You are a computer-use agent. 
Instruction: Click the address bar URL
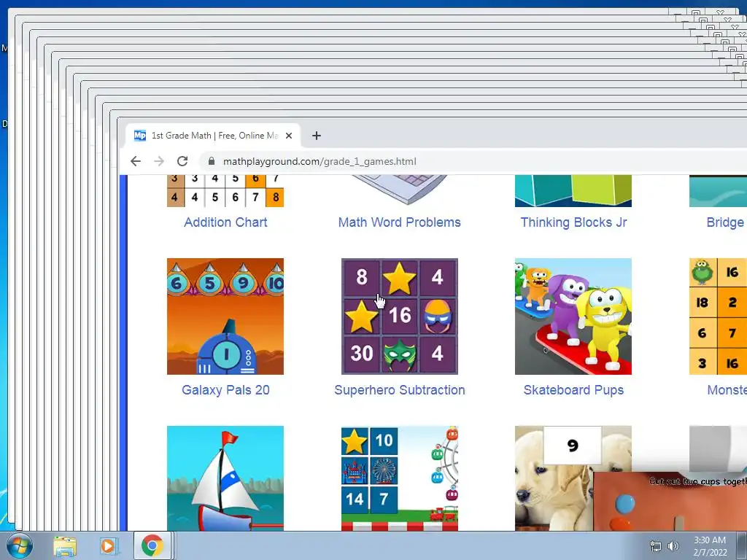pyautogui.click(x=320, y=161)
